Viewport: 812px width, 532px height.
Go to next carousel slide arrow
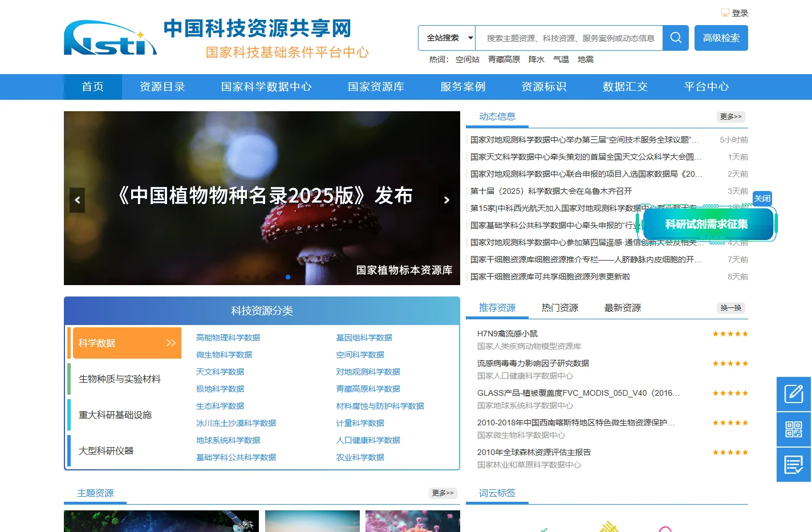(x=446, y=200)
